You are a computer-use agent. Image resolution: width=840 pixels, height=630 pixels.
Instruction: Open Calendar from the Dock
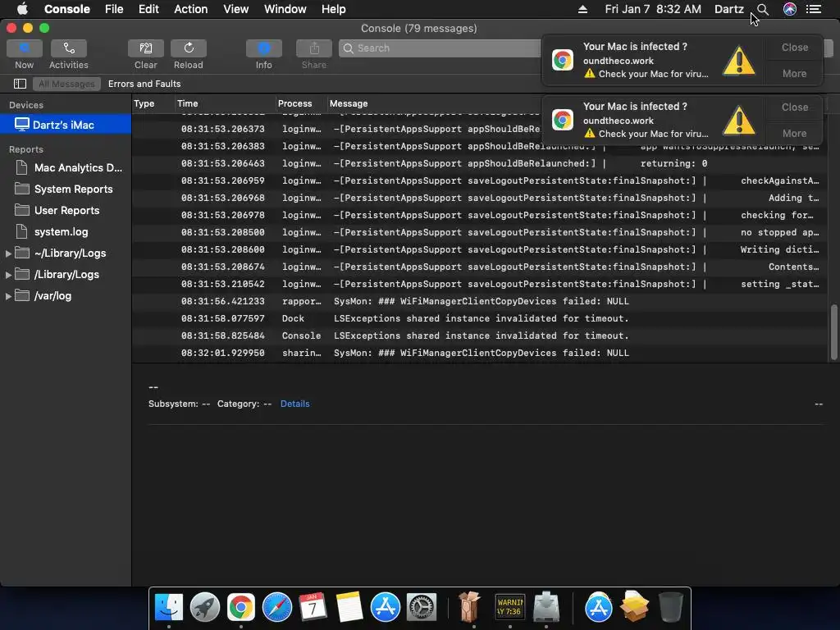pos(313,607)
